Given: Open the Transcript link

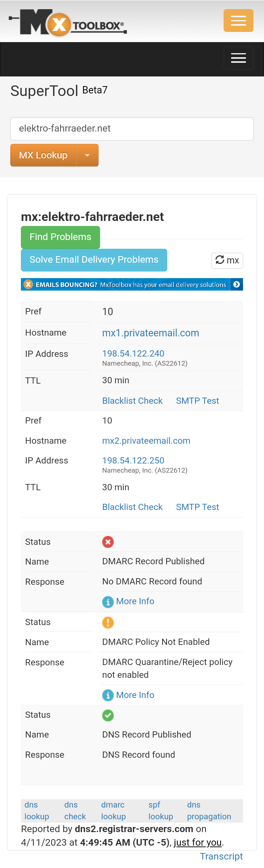Looking at the screenshot, I should (x=221, y=856).
